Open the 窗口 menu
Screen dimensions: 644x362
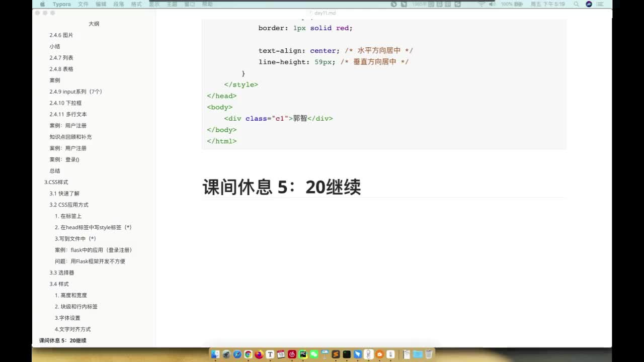click(190, 4)
